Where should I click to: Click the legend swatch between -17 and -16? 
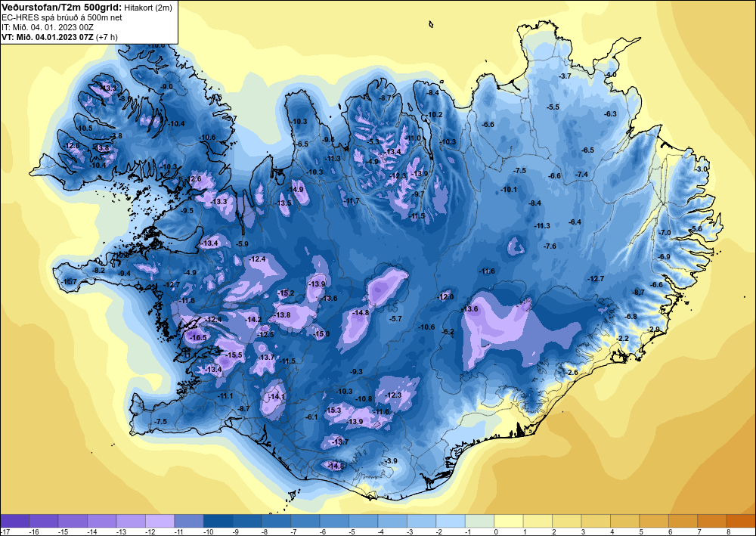tap(15, 521)
